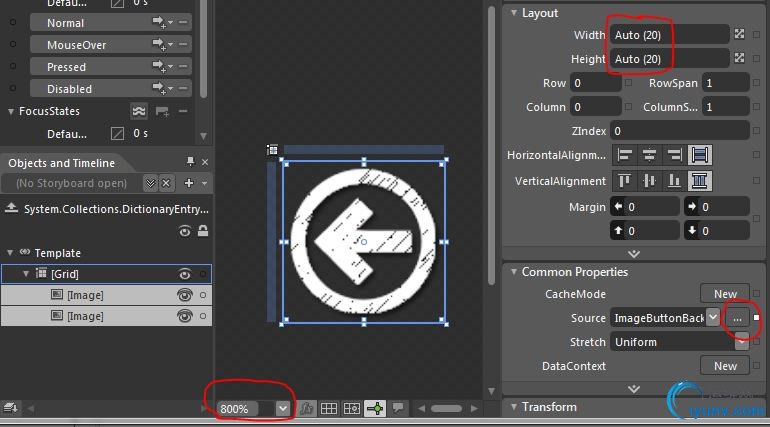
Task: Close the Objects and Timeline panel
Action: click(x=205, y=162)
